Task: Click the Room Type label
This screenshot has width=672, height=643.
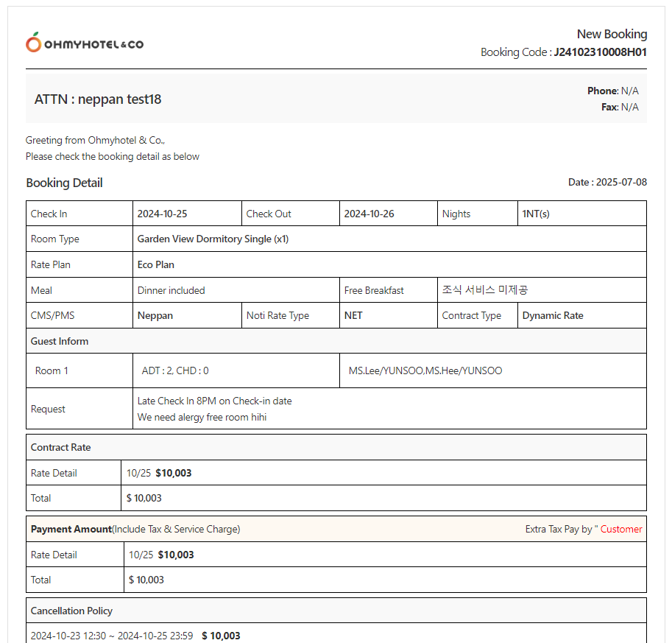Action: 55,239
